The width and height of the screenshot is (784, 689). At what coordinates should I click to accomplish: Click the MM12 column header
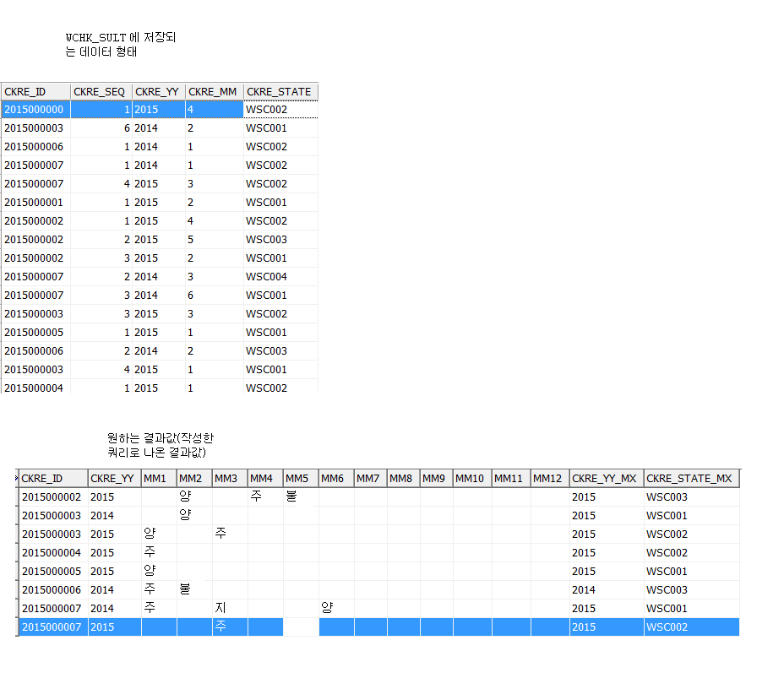[549, 479]
